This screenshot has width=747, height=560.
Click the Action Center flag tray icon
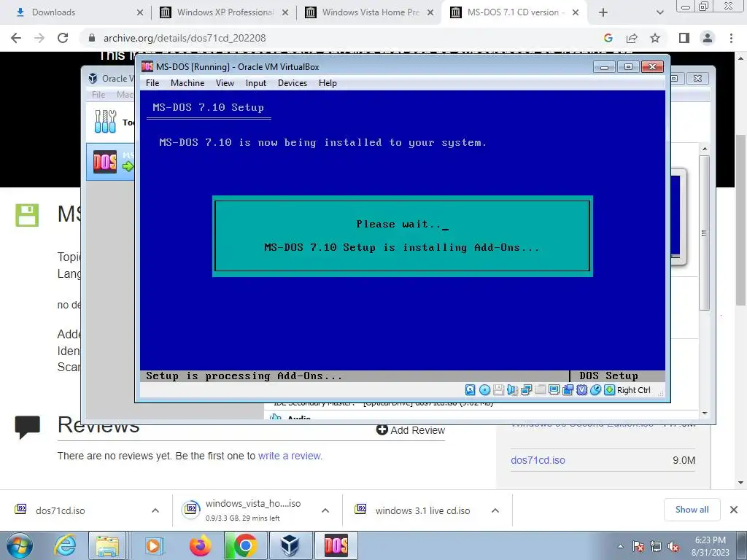[x=638, y=547]
